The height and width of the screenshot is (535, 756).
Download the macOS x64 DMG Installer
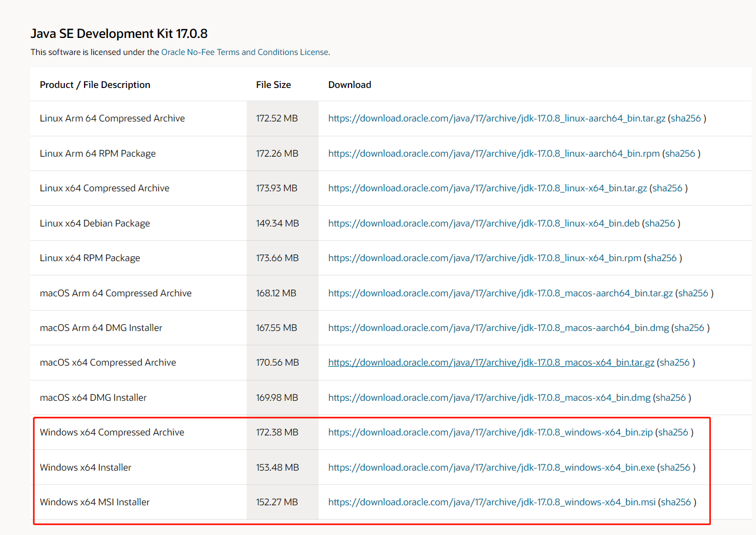point(489,398)
